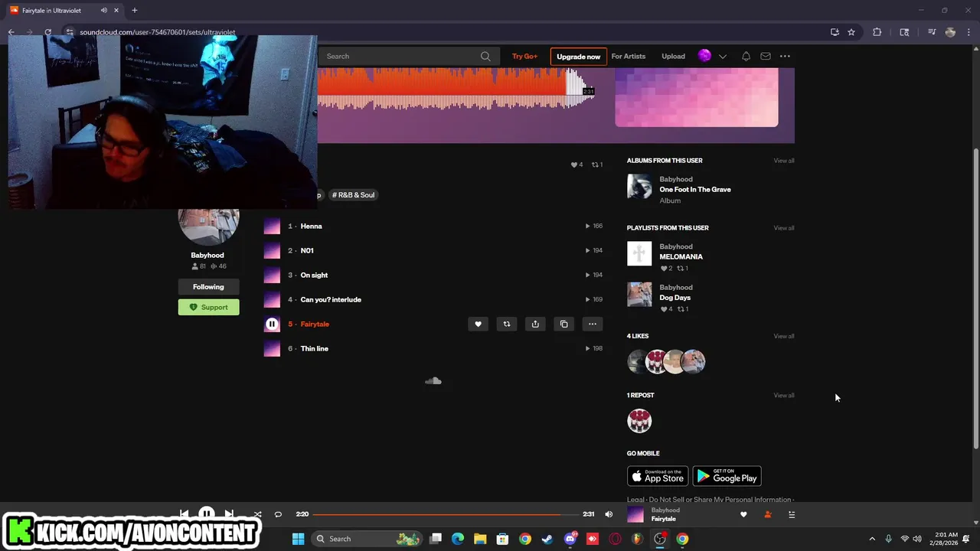980x551 pixels.
Task: Click the Following button under Babyhood
Action: click(208, 287)
